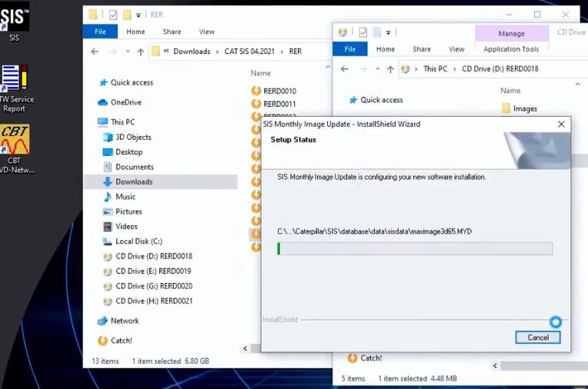Screen dimensions: 588x389
Task: Open the Home ribbon tab in RER window
Action: tap(135, 32)
